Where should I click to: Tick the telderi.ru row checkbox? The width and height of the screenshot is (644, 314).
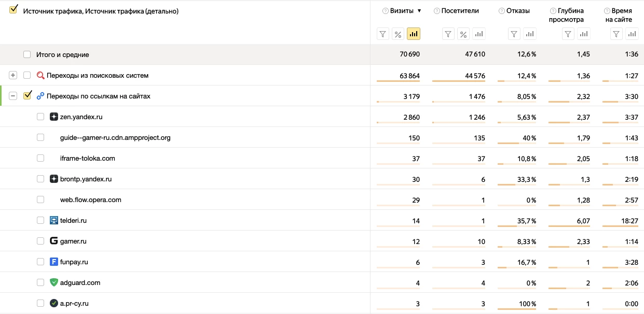(x=40, y=220)
